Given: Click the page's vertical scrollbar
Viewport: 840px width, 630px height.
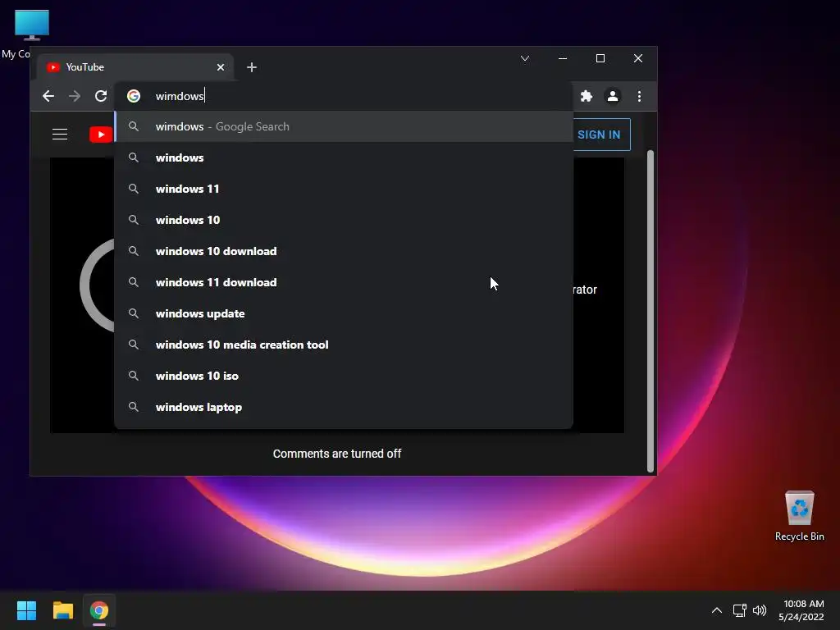Looking at the screenshot, I should pos(651,311).
